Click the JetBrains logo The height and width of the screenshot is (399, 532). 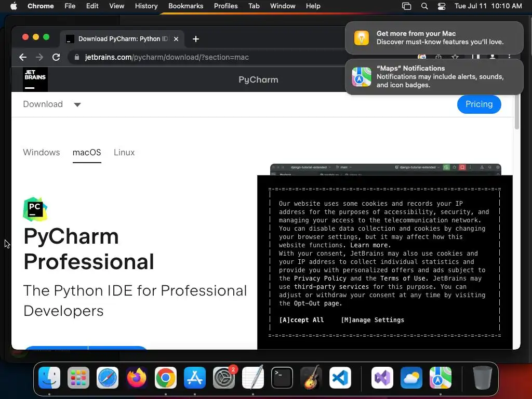(x=35, y=79)
